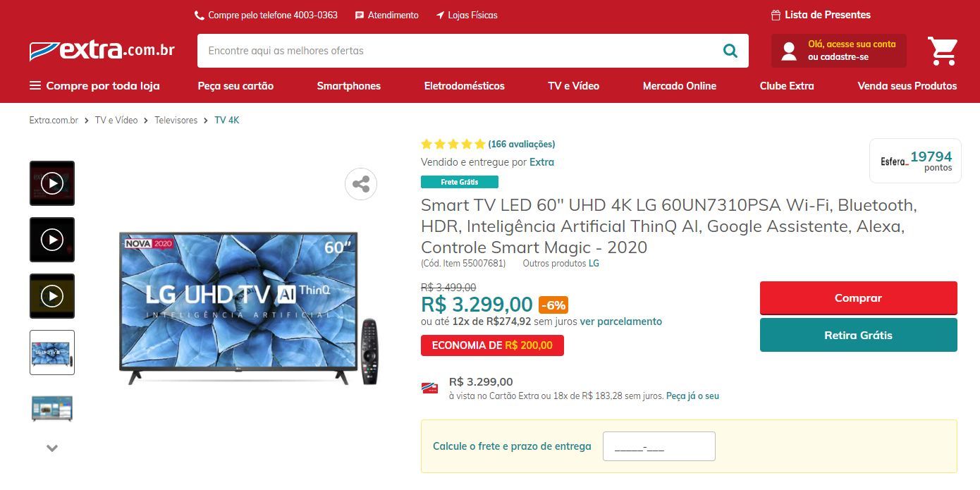Open the Compre por toda loja menu
Viewport: 980px width, 490px height.
[x=94, y=86]
